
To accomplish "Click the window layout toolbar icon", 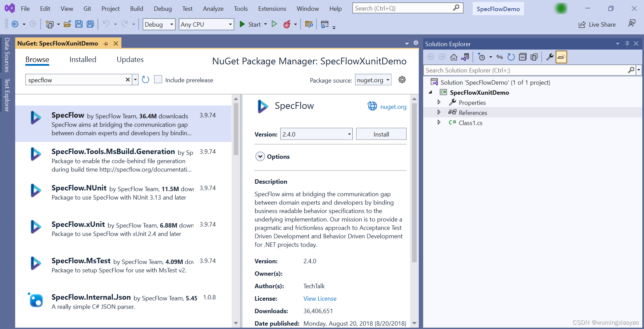I will 325,24.
